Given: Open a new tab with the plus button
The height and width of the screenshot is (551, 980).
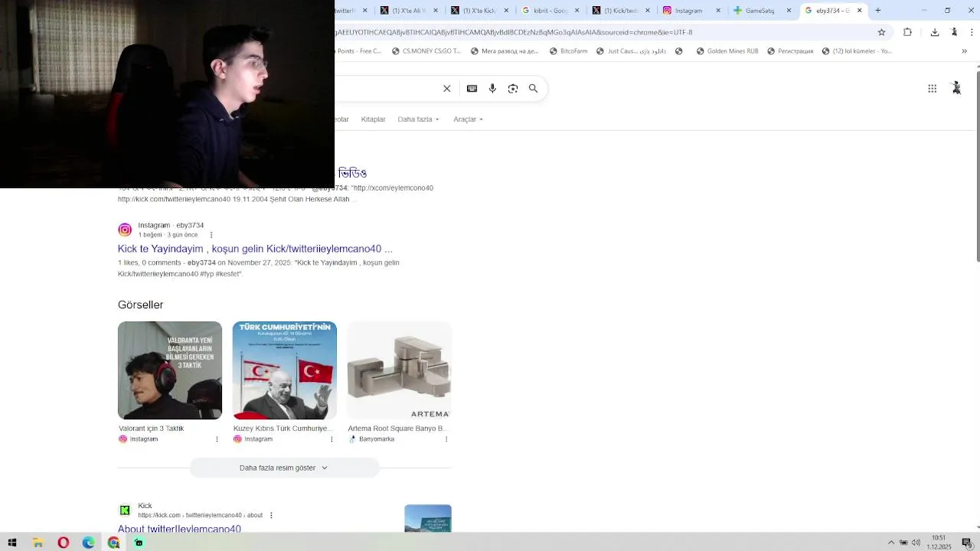Looking at the screenshot, I should [877, 11].
